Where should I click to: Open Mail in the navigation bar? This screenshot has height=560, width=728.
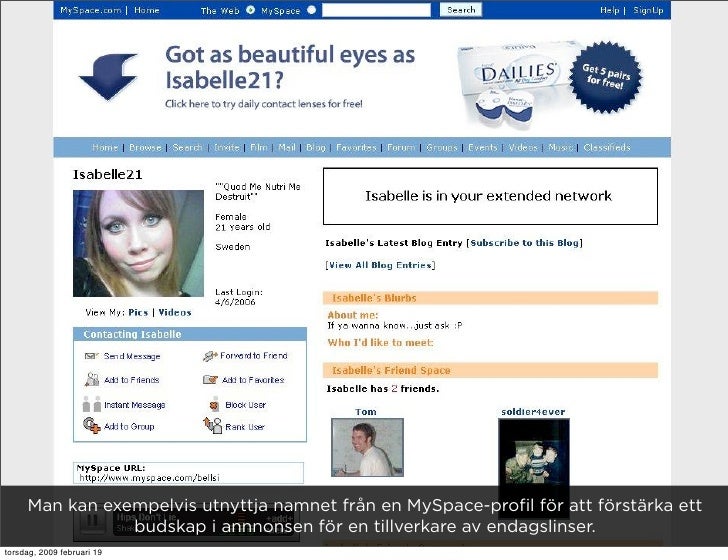pos(287,147)
